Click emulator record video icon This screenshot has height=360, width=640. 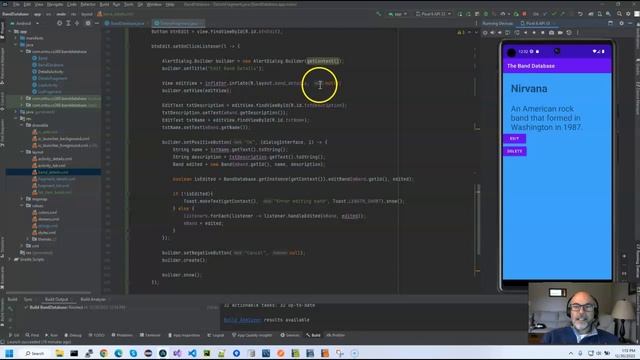coord(560,33)
